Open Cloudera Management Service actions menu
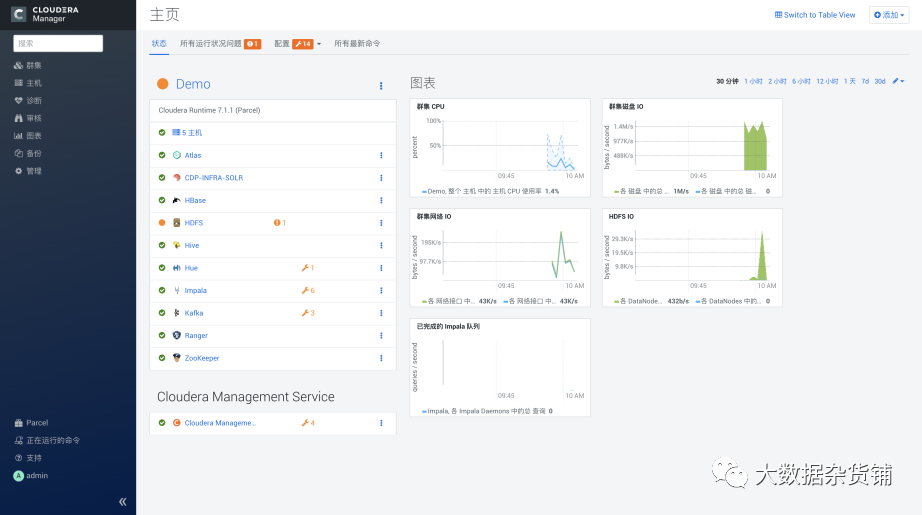The image size is (922, 515). coord(381,423)
